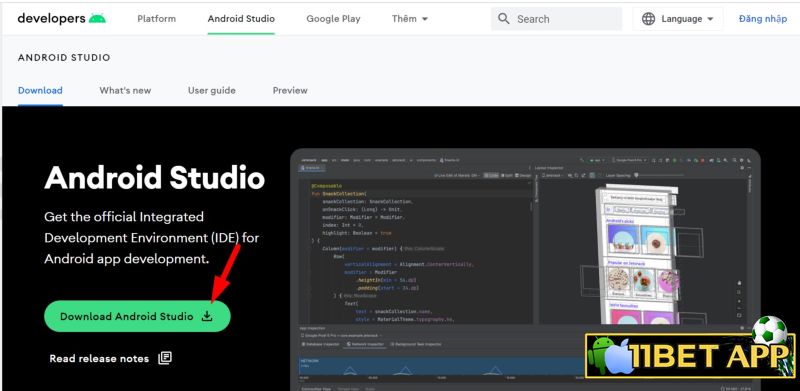This screenshot has width=800, height=391.
Task: Switch to the What's new tab
Action: tap(125, 90)
